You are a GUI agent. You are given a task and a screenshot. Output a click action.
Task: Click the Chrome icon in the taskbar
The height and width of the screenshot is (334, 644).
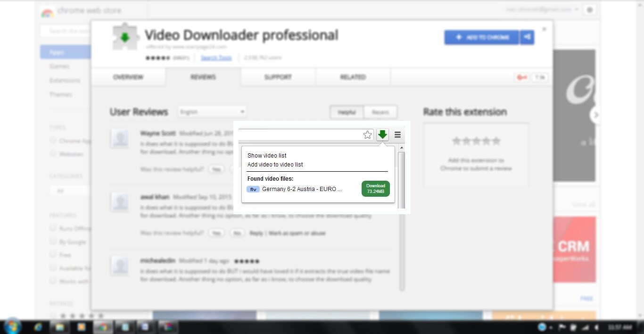tap(103, 327)
